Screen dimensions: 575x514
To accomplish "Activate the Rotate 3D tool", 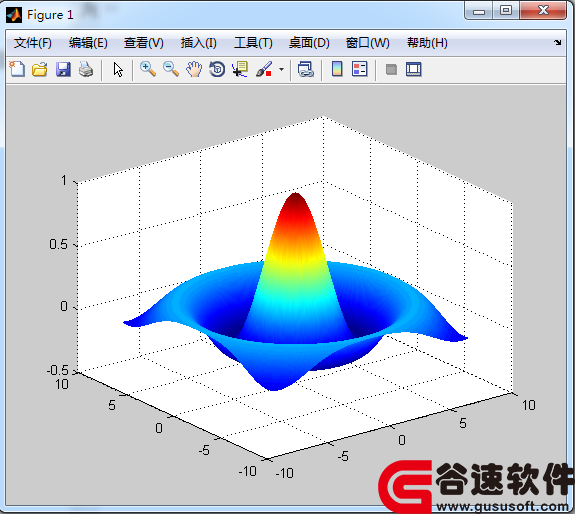I will [217, 69].
